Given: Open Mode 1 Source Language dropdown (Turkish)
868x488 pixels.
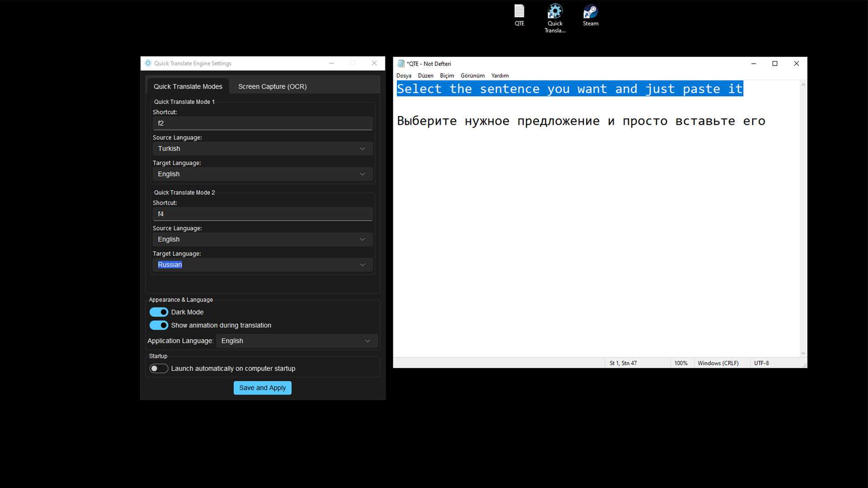Looking at the screenshot, I should pos(263,149).
